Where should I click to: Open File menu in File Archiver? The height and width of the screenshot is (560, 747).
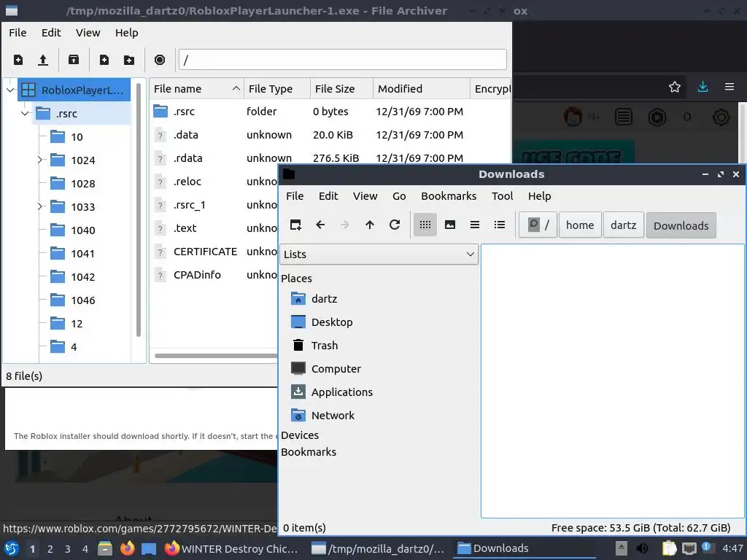click(x=18, y=33)
